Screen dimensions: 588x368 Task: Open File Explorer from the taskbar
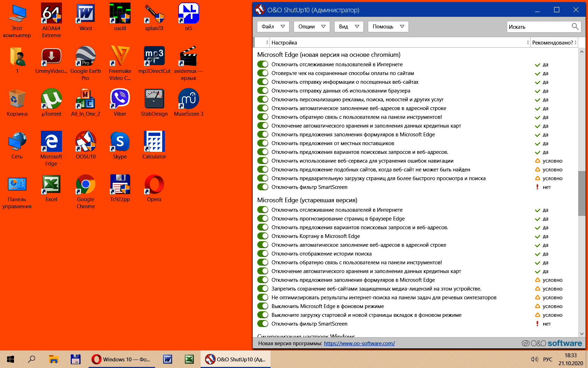(54, 359)
